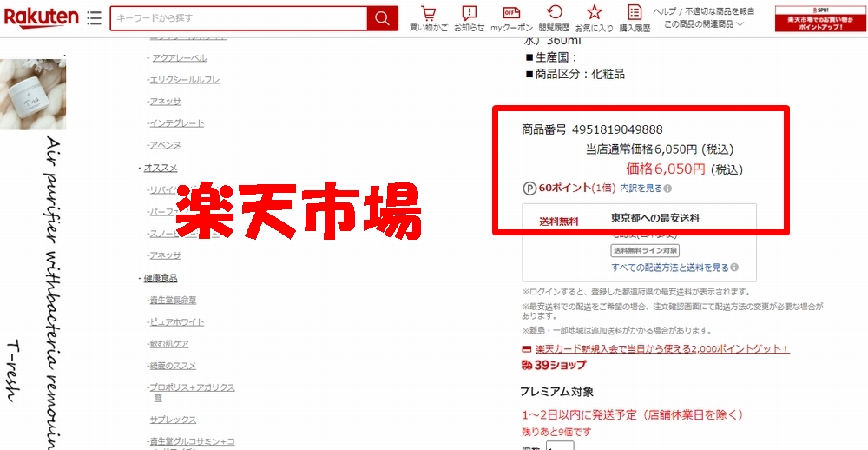Open アクアレーベル category link
Viewport: 868px width, 450px height.
[178, 57]
